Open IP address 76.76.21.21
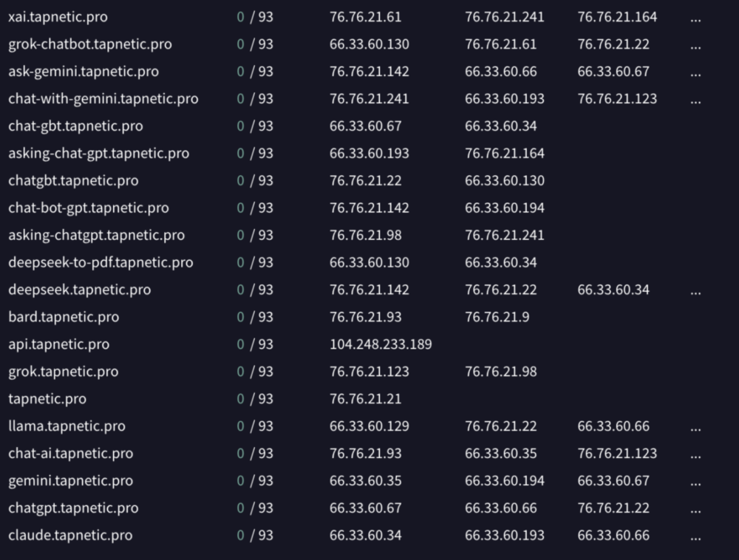Viewport: 739px width, 560px height. [x=365, y=400]
